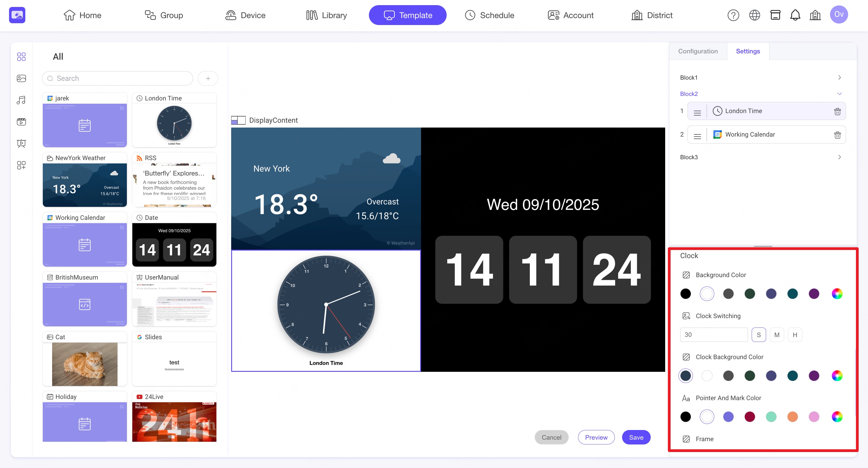Collapse the Block2 section
The image size is (868, 468).
[x=839, y=94]
